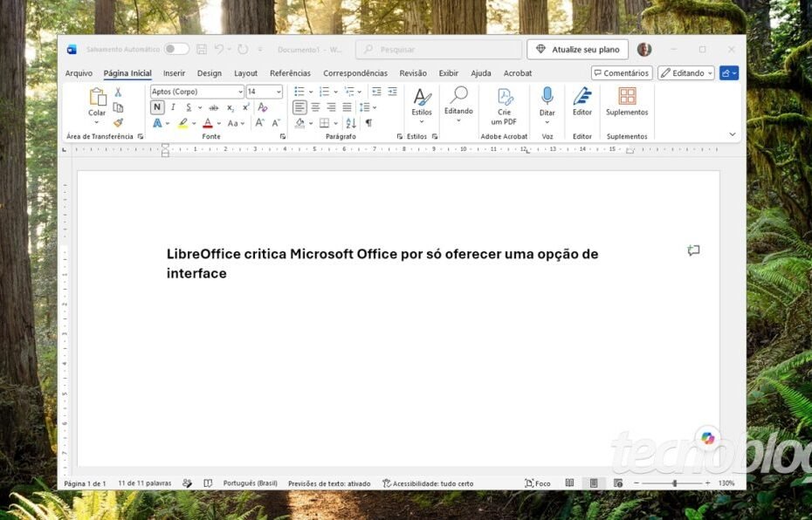Click Português (Brasil) language in status bar
This screenshot has width=812, height=520.
250,483
